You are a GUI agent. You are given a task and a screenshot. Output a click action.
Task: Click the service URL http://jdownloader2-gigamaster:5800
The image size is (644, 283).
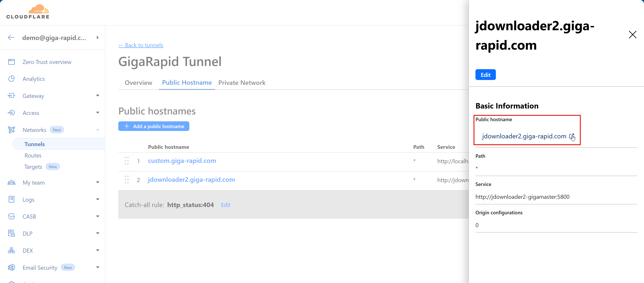coord(522,197)
